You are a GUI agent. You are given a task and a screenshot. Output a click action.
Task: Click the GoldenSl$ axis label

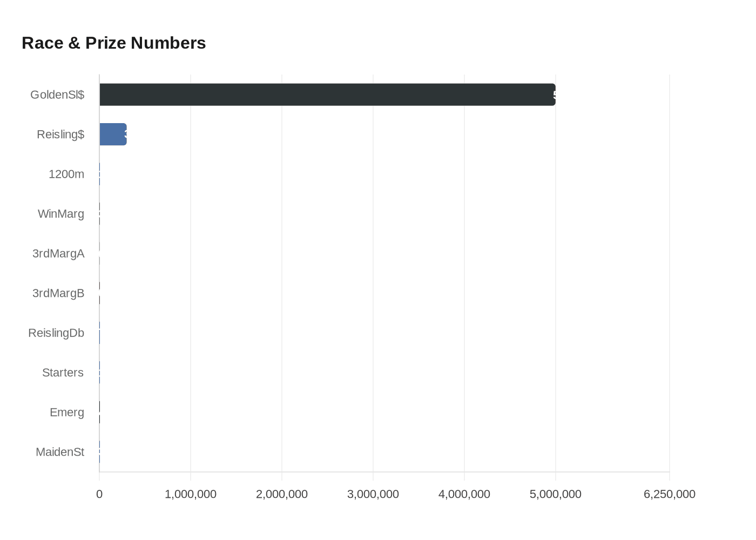pyautogui.click(x=57, y=94)
